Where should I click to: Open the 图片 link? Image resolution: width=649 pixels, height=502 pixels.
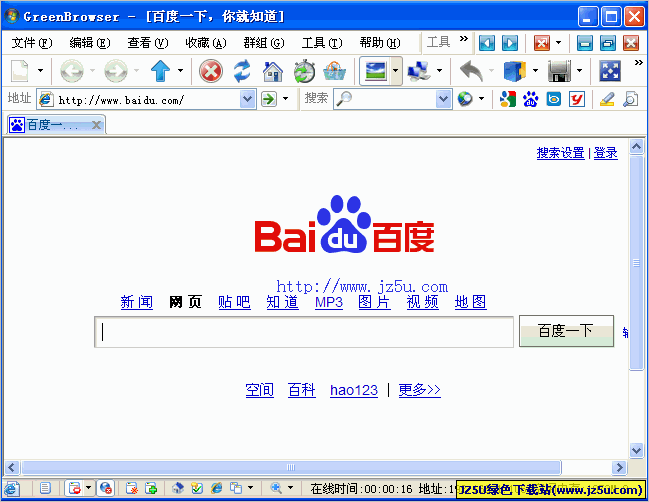375,302
